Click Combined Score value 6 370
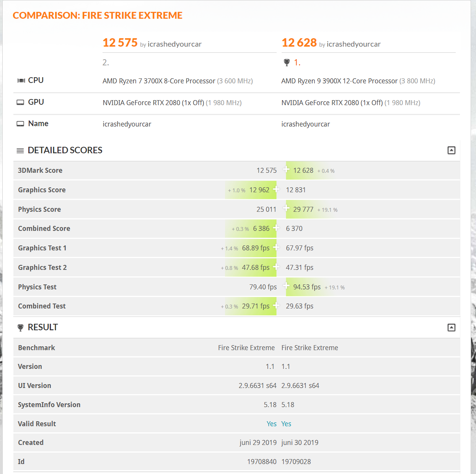This screenshot has height=474, width=476. tap(294, 229)
